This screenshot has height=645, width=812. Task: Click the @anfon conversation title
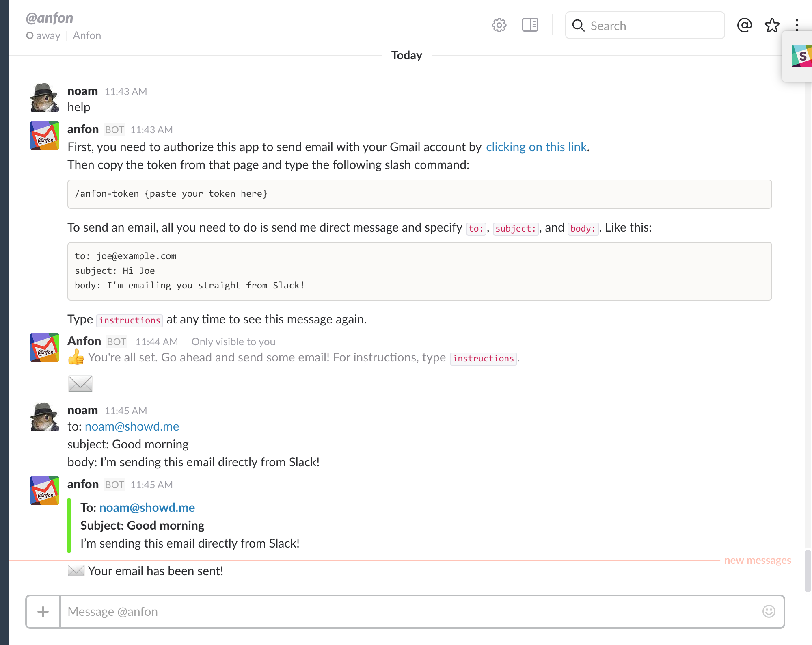(x=50, y=18)
